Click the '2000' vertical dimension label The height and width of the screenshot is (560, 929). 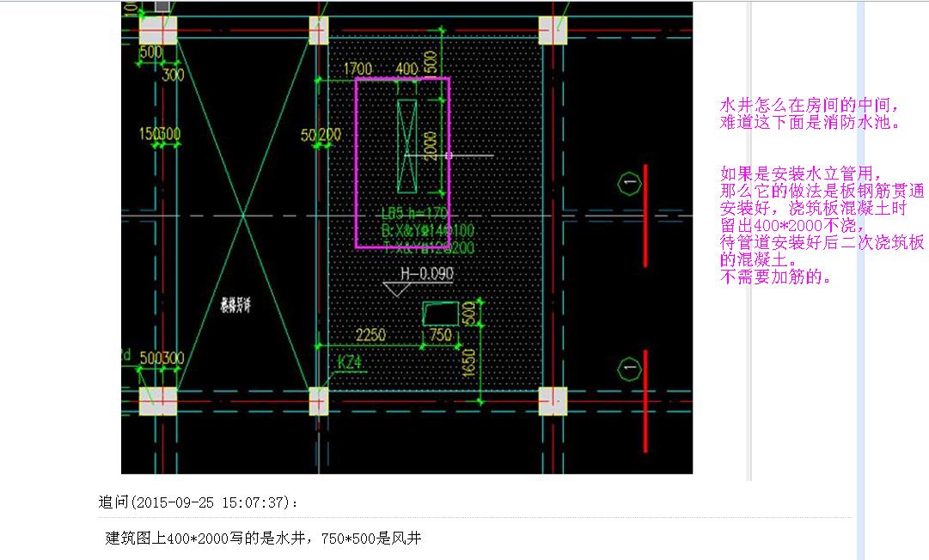click(431, 146)
